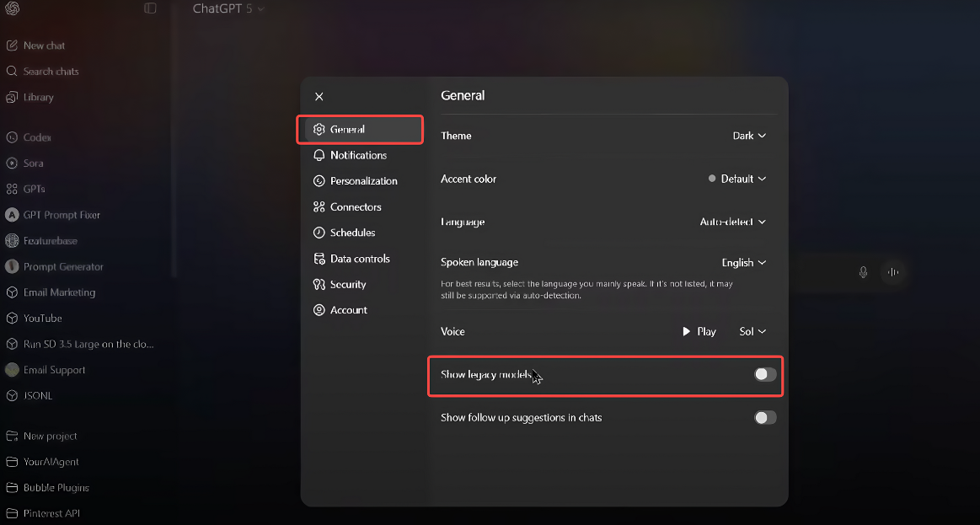Open the Spoken language selector
The image size is (980, 525).
742,262
